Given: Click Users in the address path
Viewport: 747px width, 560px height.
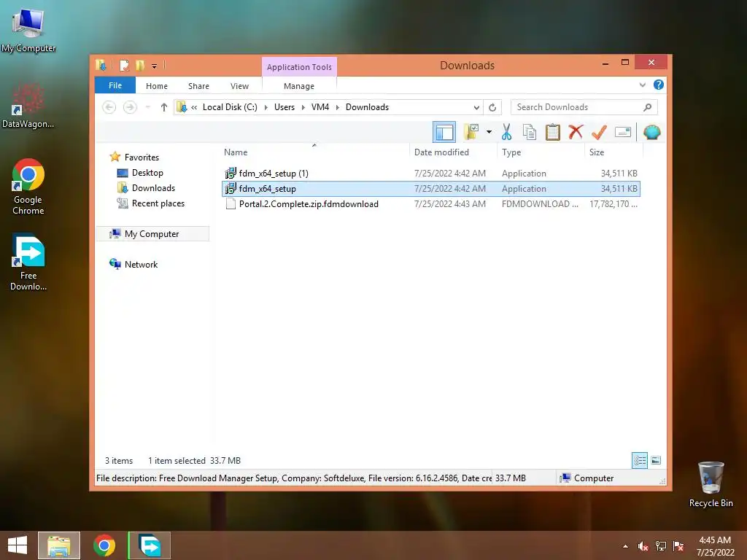Looking at the screenshot, I should point(285,107).
